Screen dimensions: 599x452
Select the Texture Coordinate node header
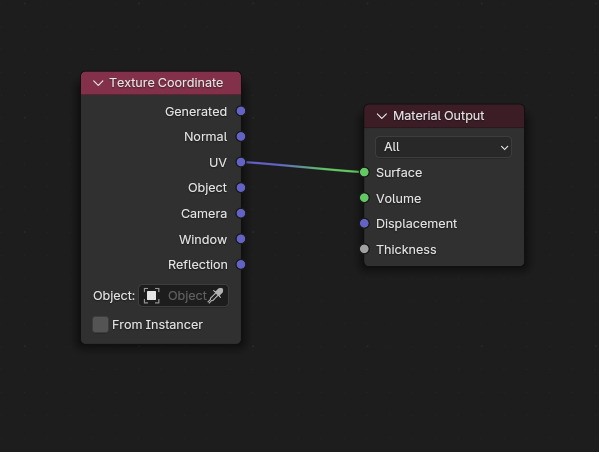161,83
